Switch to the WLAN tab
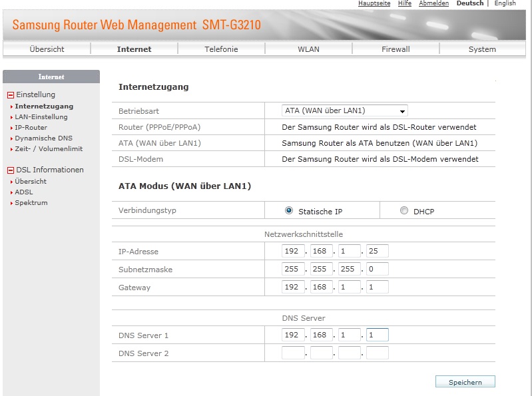532x396 pixels. point(308,49)
